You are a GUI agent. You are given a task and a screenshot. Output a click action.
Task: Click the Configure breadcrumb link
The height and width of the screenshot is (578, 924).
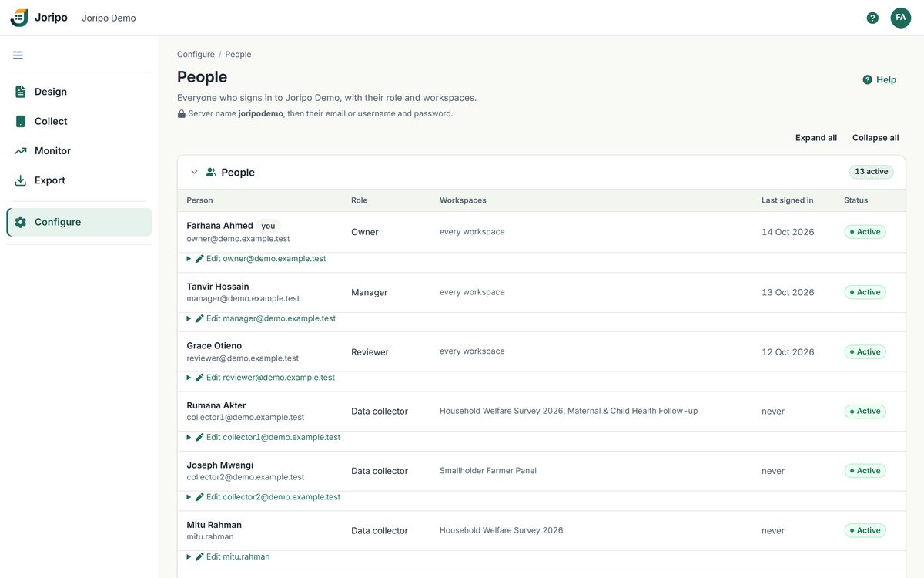(196, 55)
